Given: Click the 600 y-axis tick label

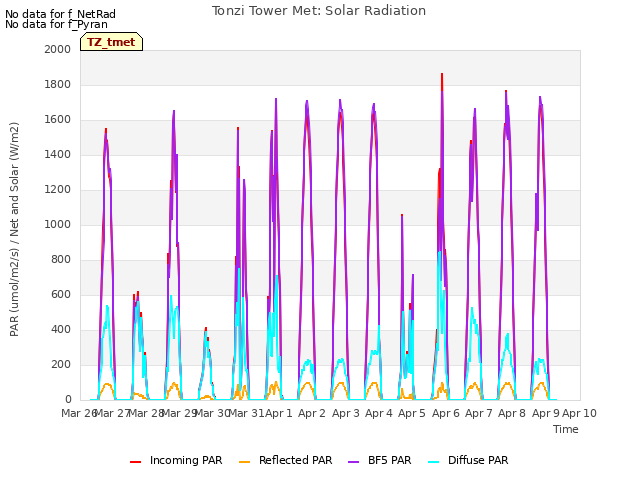Looking at the screenshot, I should [61, 294].
